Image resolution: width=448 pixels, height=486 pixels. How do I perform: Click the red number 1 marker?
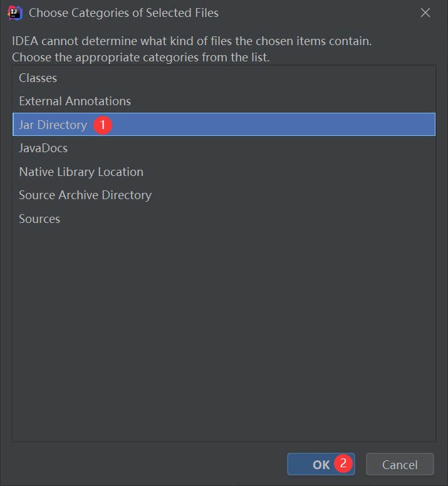pos(103,125)
